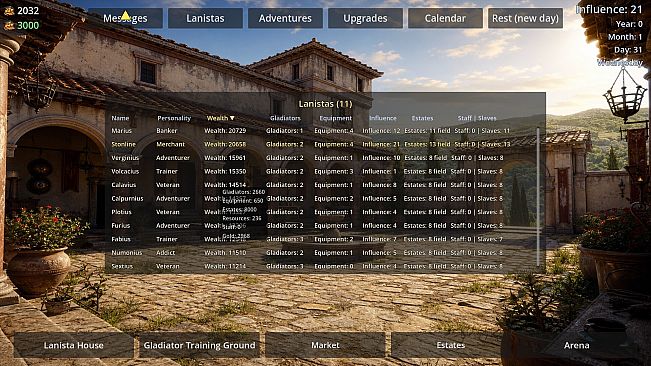Click Gladiators: 1 in Marius row

click(x=285, y=131)
